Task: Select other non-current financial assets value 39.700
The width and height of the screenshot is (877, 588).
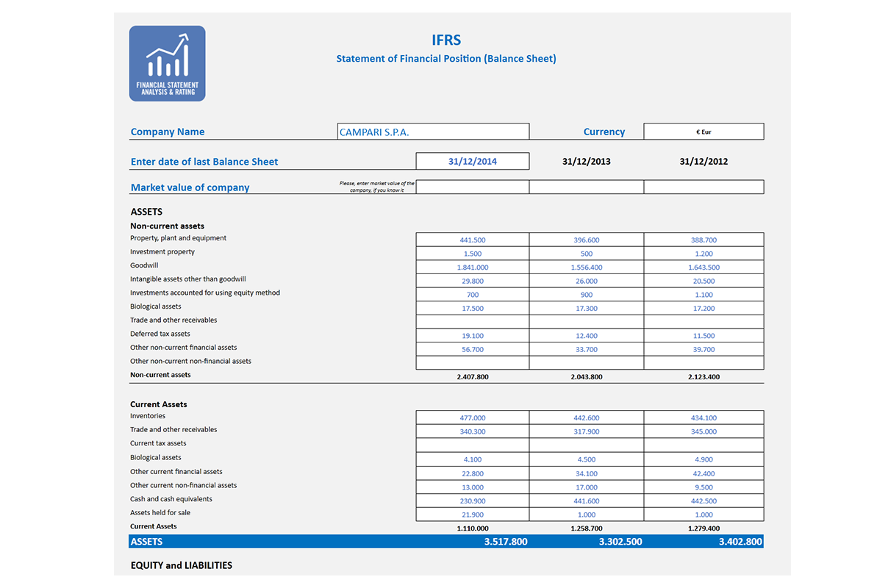Action: (704, 350)
